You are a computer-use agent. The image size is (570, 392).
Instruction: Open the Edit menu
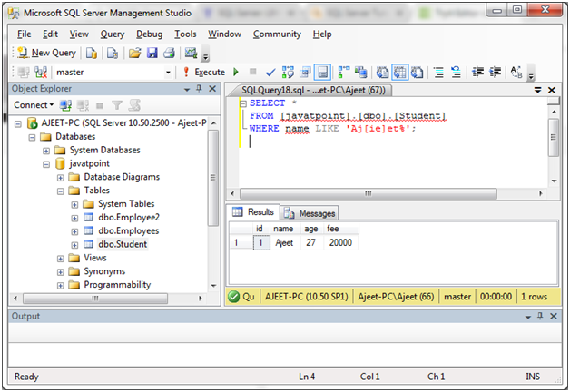(50, 34)
